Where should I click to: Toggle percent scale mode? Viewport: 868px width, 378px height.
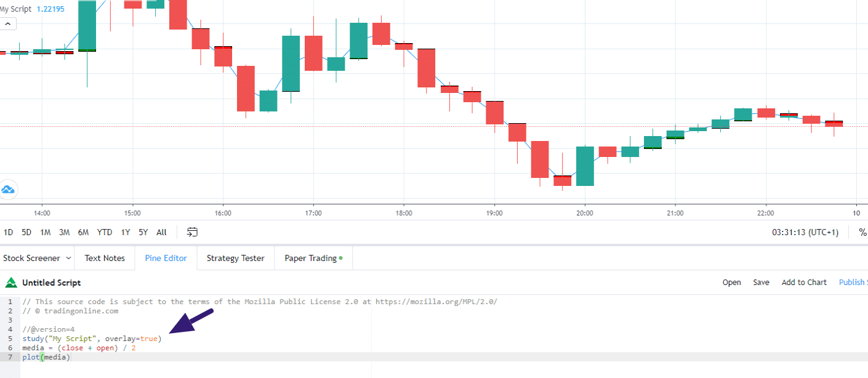pyautogui.click(x=862, y=232)
